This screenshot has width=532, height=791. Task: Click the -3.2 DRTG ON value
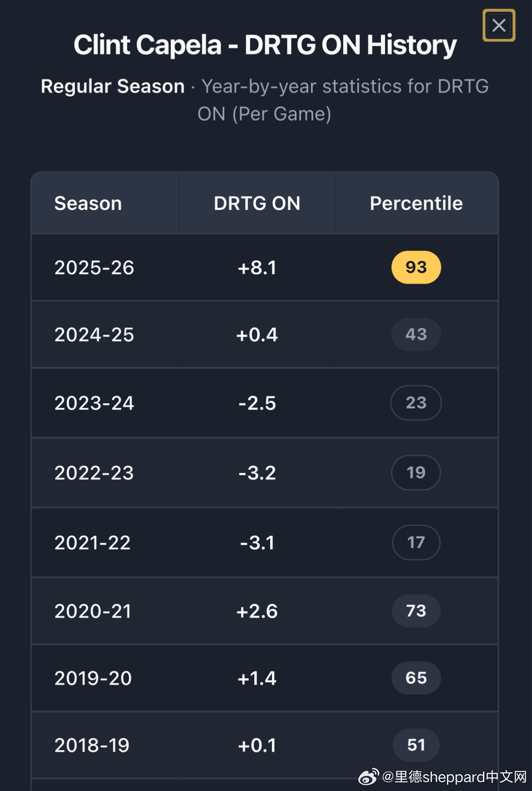point(257,473)
